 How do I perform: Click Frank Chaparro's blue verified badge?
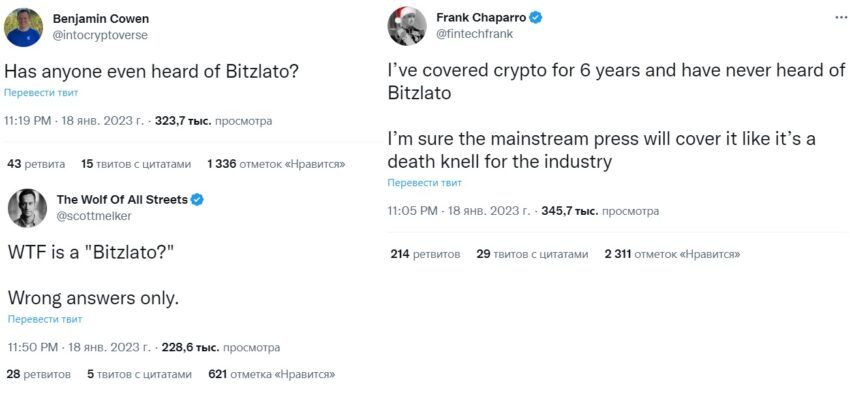pos(536,18)
